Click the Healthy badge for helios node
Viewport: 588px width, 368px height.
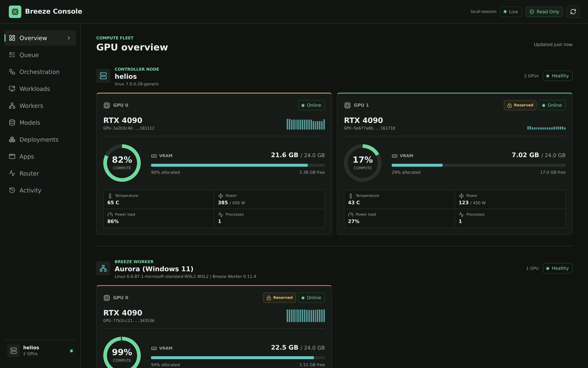pyautogui.click(x=557, y=76)
